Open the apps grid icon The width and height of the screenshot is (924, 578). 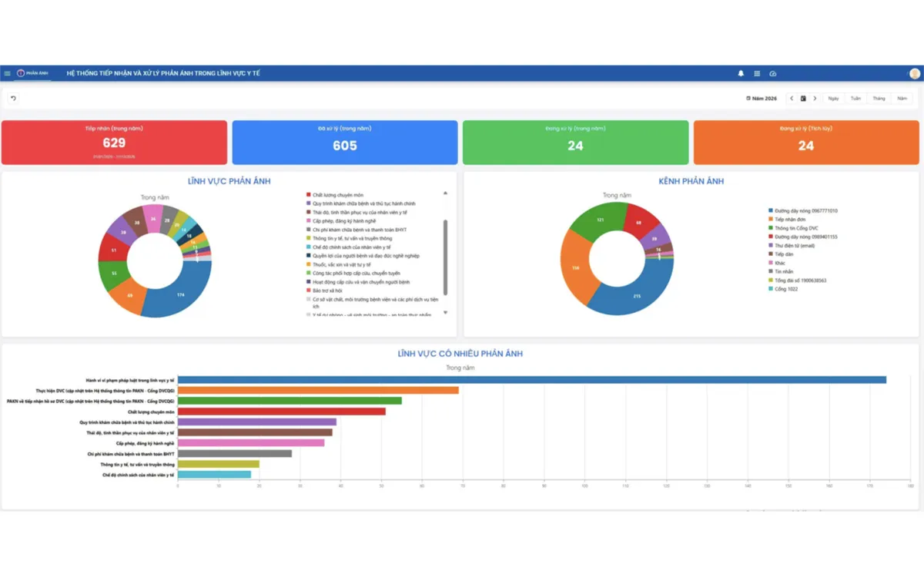(757, 74)
